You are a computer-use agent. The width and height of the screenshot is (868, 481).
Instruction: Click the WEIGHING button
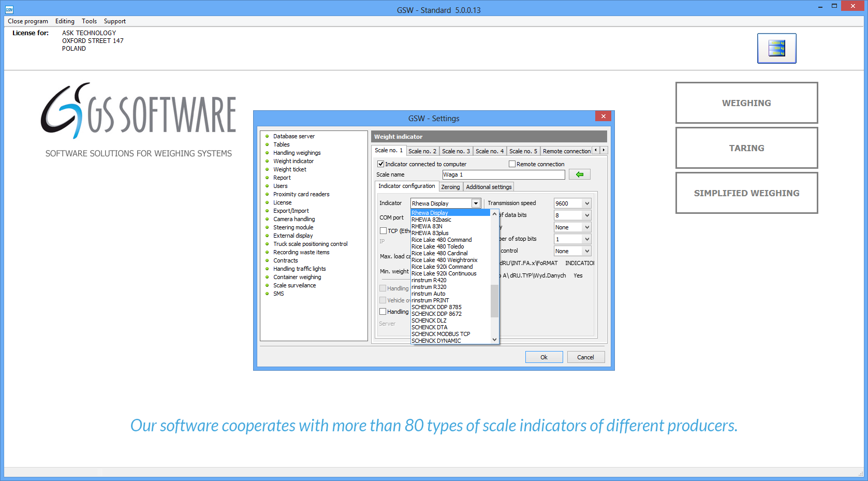746,103
